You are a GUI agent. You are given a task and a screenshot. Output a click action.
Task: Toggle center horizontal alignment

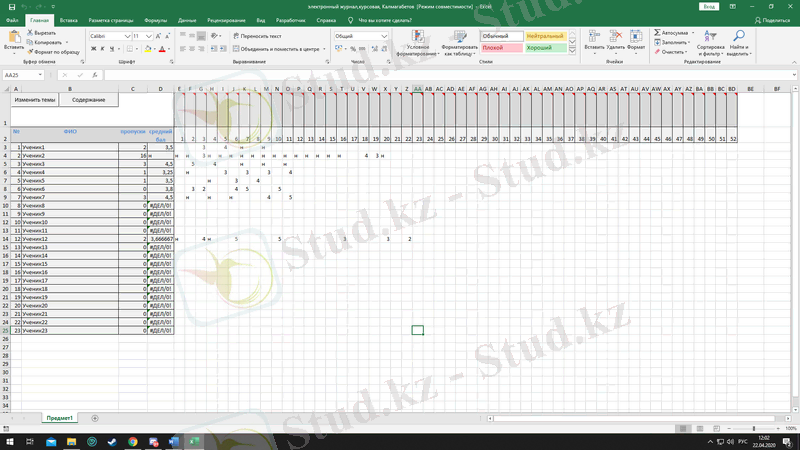tap(192, 49)
